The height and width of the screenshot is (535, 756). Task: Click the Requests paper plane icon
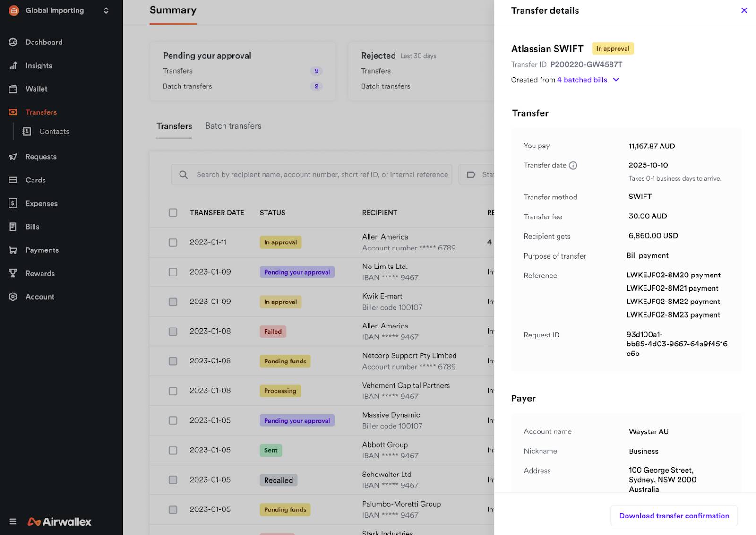(13, 157)
